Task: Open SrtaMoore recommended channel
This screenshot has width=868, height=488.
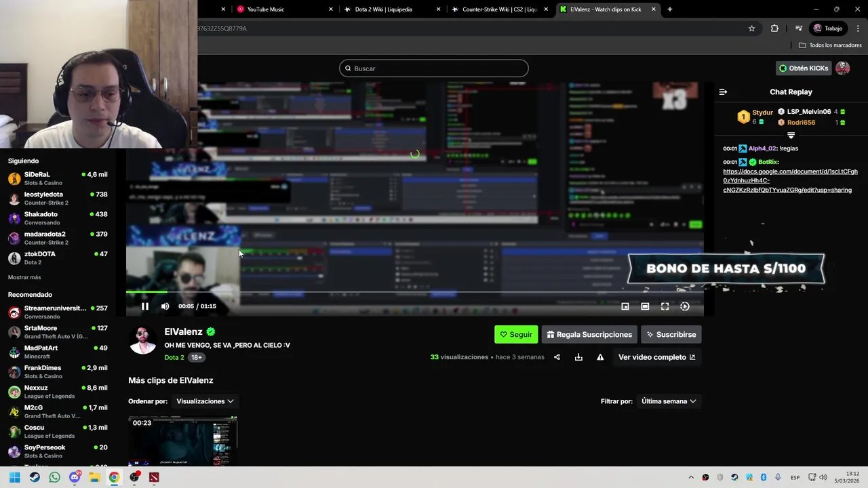Action: pos(58,331)
